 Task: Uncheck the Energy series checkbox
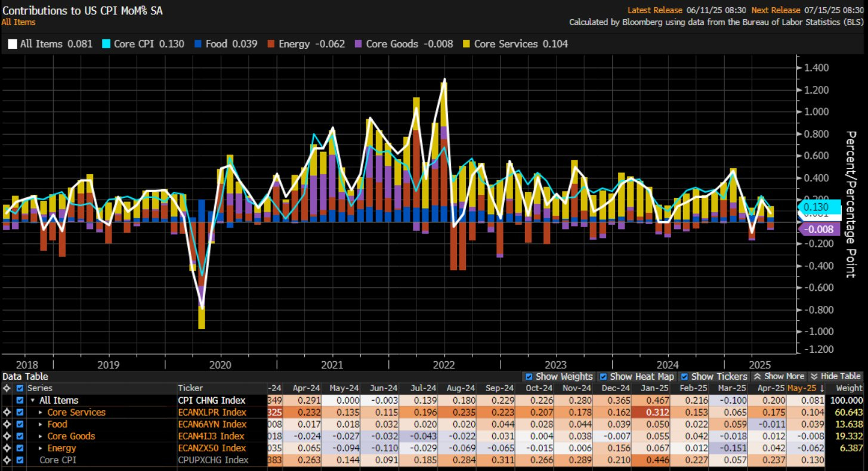[x=20, y=448]
